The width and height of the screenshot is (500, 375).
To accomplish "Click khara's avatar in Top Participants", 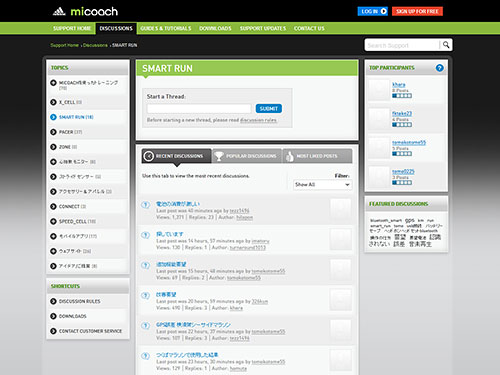I will [379, 90].
